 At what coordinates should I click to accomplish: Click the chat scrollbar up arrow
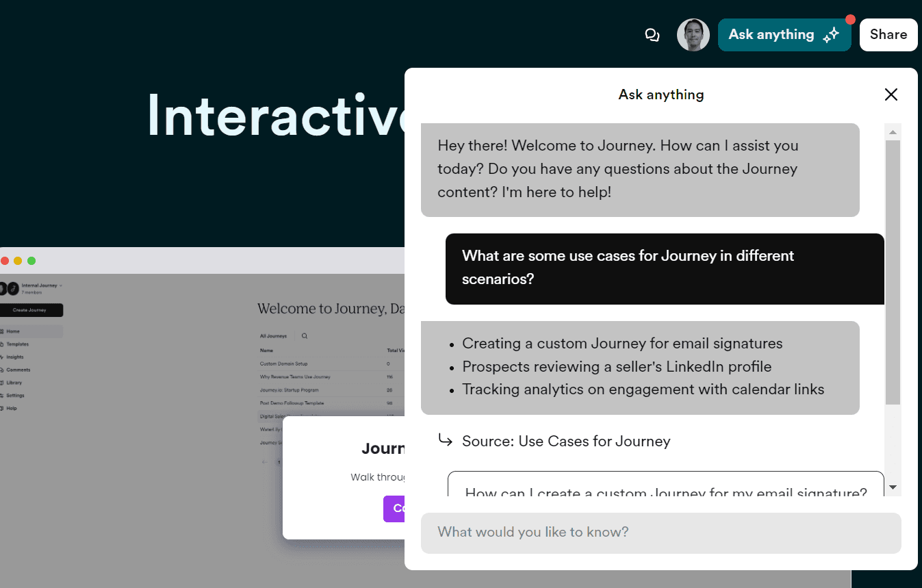pos(893,131)
